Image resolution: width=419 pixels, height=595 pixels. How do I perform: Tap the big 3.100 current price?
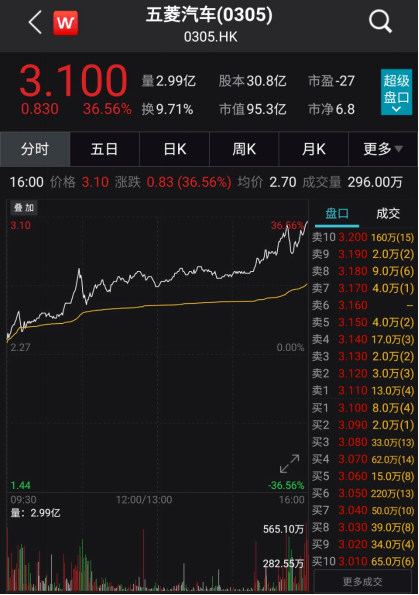coord(73,80)
